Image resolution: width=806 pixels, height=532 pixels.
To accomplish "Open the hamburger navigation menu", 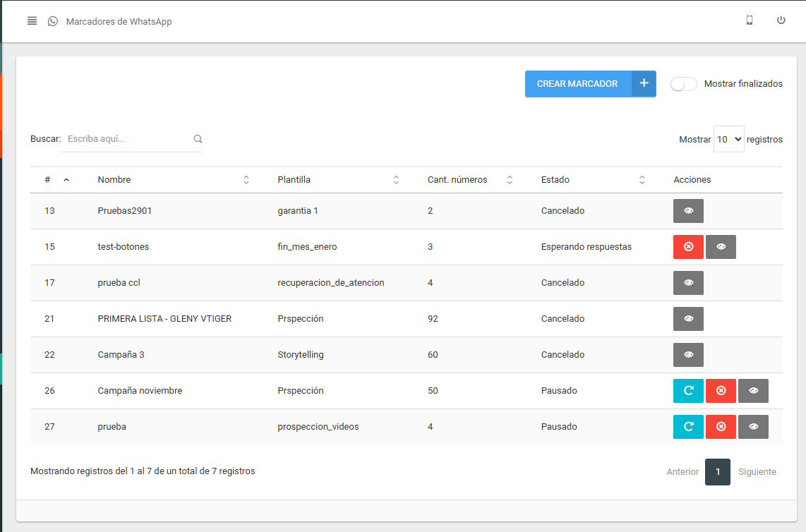I will point(32,21).
